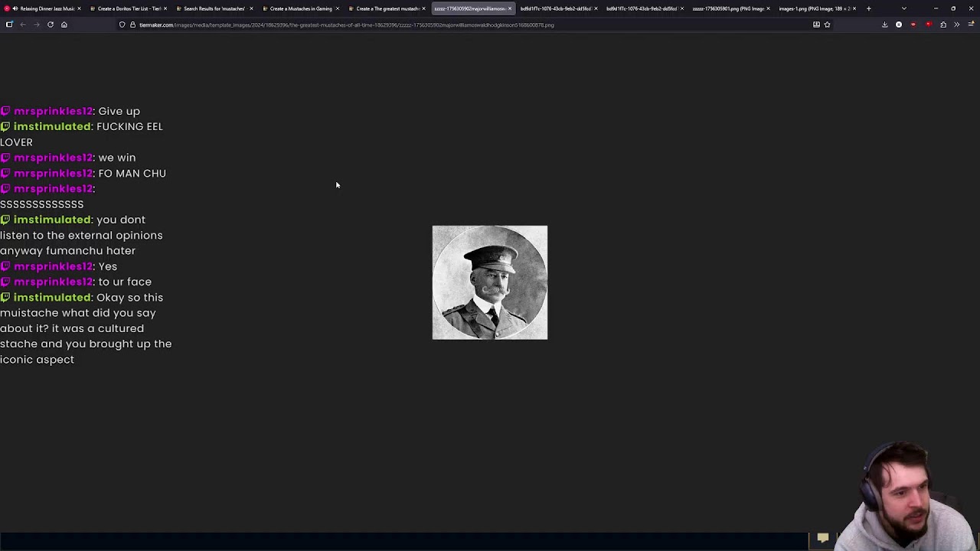The width and height of the screenshot is (980, 551).
Task: Bookmark this page with star icon
Action: pyautogui.click(x=827, y=24)
